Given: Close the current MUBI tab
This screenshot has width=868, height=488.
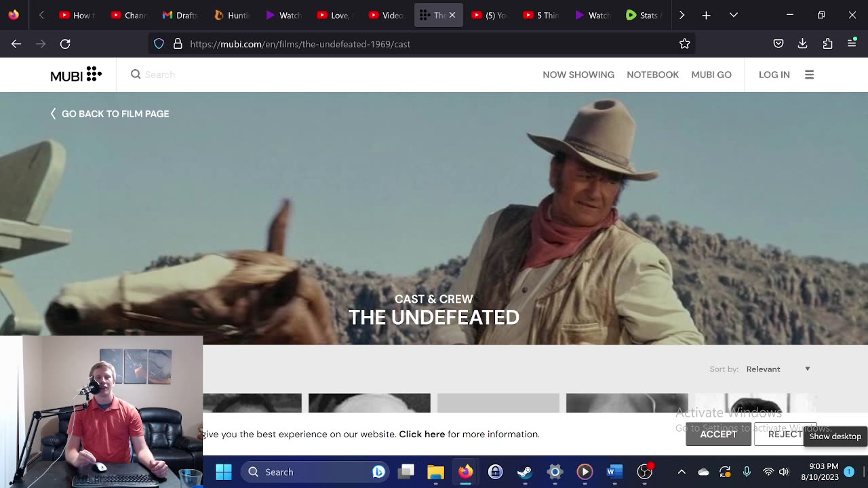Looking at the screenshot, I should pyautogui.click(x=452, y=15).
